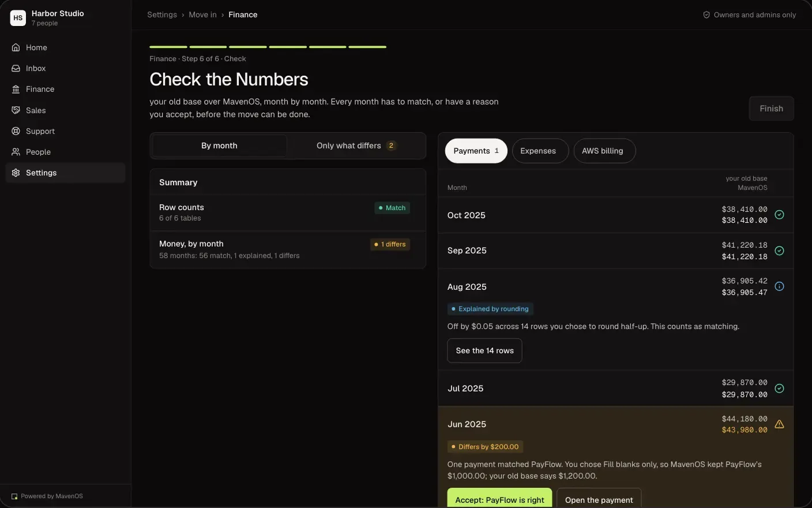The width and height of the screenshot is (812, 508).
Task: Expand the Oct 2025 month row
Action: [x=616, y=215]
